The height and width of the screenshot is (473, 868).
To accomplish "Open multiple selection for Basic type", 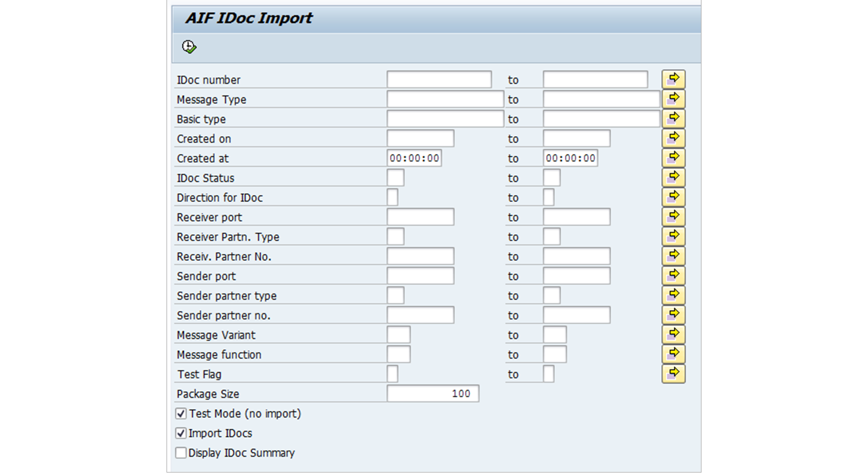I will point(673,118).
